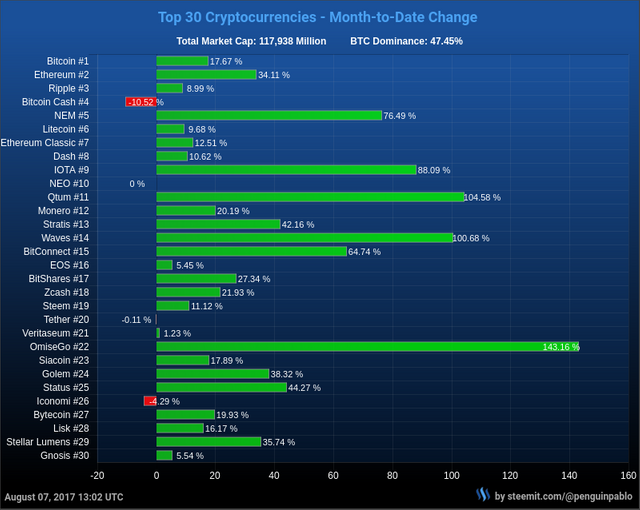Click the Siacoin 17.89 % value
The width and height of the screenshot is (640, 510).
coord(227,361)
